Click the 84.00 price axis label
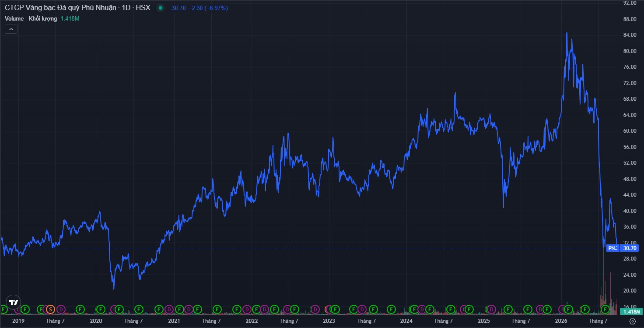 click(x=630, y=35)
